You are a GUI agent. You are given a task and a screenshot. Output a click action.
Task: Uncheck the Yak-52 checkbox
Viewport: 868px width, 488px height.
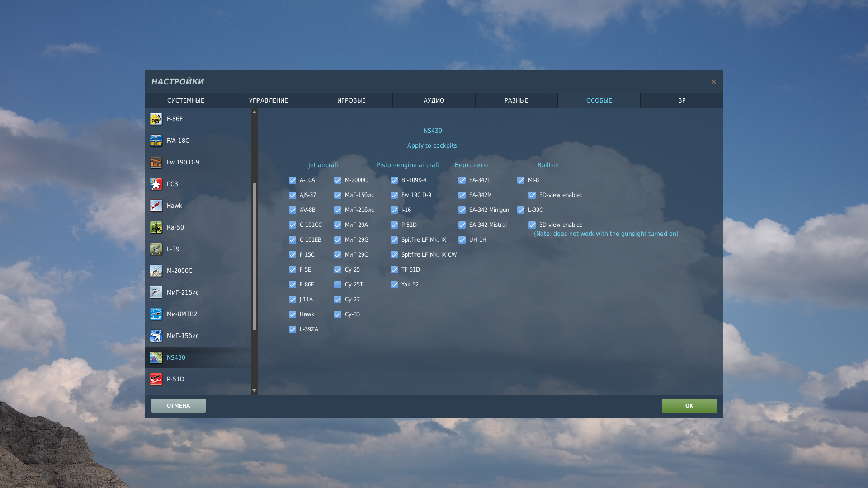pyautogui.click(x=394, y=285)
